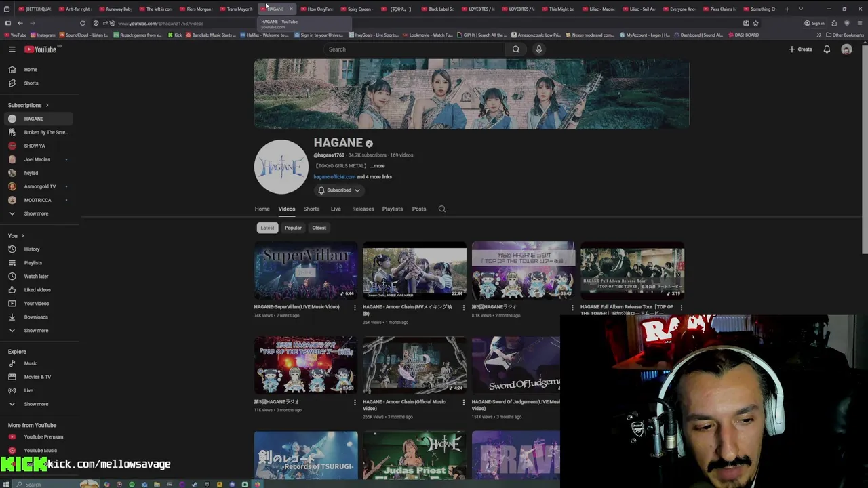Image resolution: width=868 pixels, height=488 pixels.
Task: Reload the page in browser
Action: click(83, 23)
